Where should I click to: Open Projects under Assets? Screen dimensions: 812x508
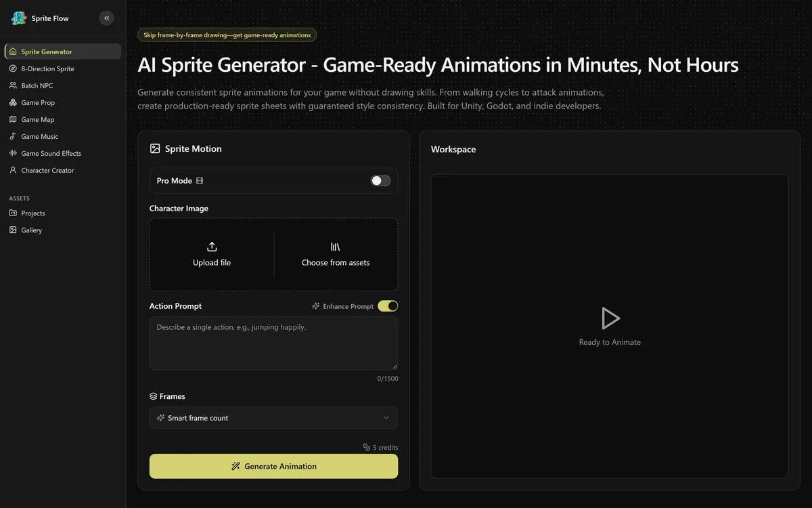coord(63,213)
